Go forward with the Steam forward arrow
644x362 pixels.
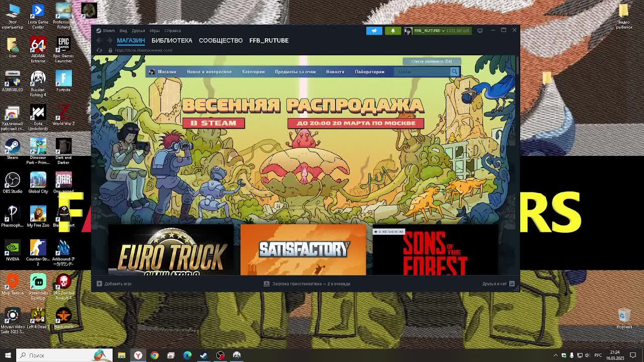tap(109, 40)
